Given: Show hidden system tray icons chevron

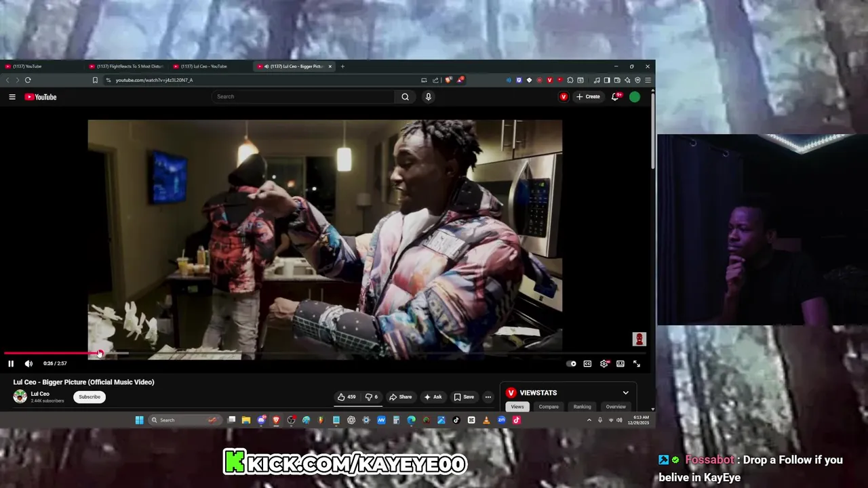Looking at the screenshot, I should (589, 420).
